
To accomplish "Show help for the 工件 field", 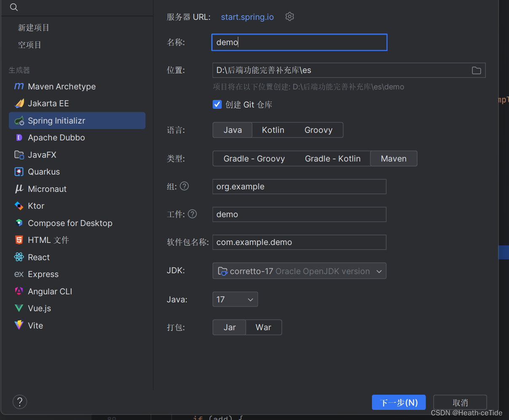I will (192, 214).
